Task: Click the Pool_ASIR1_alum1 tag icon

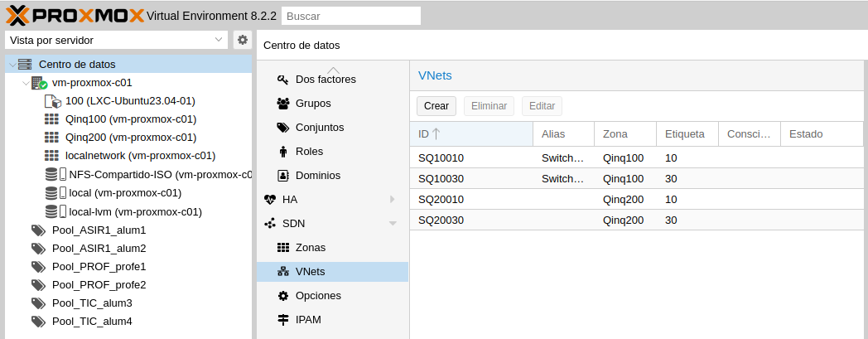Action: [x=38, y=230]
